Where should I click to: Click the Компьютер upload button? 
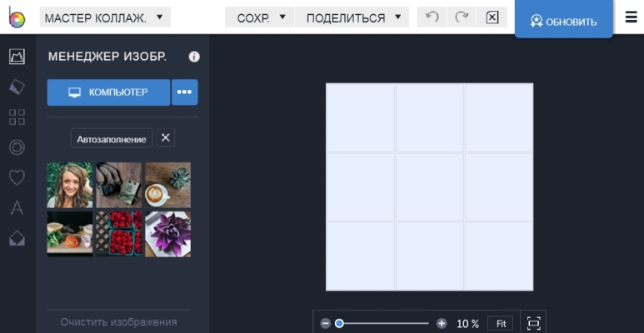pos(108,92)
